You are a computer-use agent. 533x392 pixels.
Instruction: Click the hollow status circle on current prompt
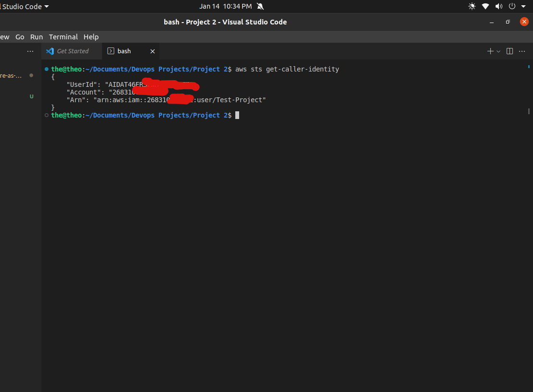(x=47, y=115)
